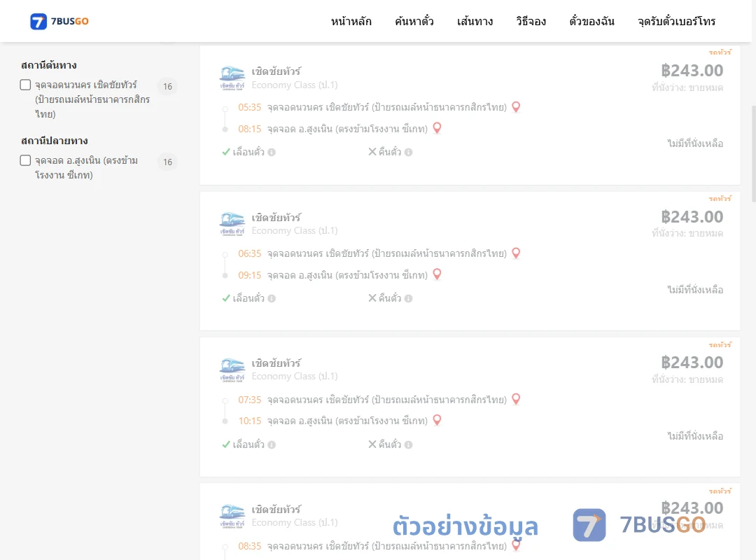Open วิธีจอง page link

click(x=531, y=21)
